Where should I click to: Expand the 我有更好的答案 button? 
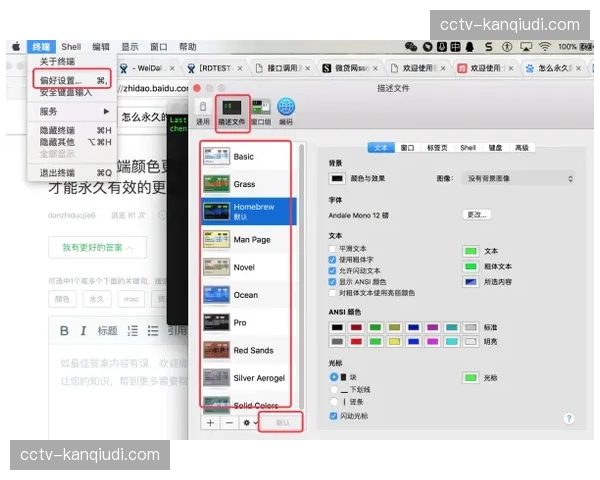pyautogui.click(x=98, y=248)
